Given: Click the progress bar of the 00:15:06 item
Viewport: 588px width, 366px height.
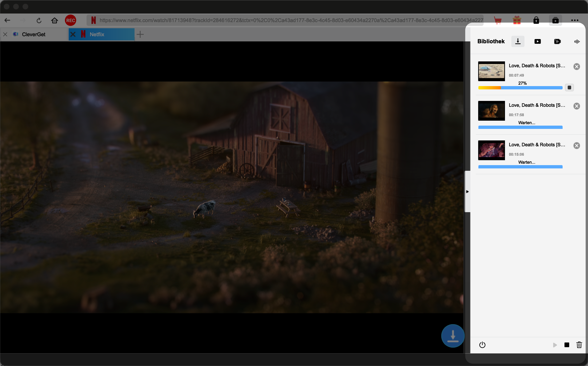Looking at the screenshot, I should pyautogui.click(x=520, y=167).
